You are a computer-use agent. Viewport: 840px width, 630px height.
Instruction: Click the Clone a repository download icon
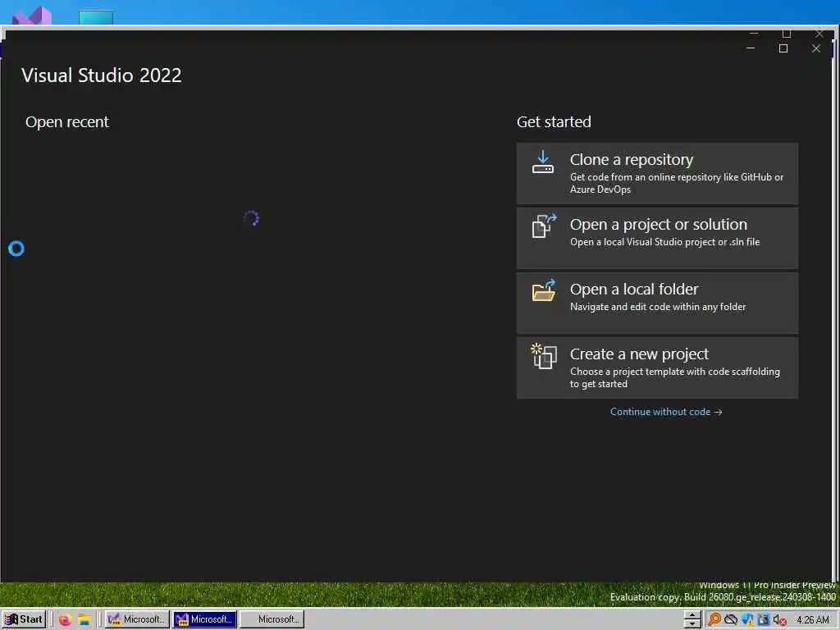point(543,162)
